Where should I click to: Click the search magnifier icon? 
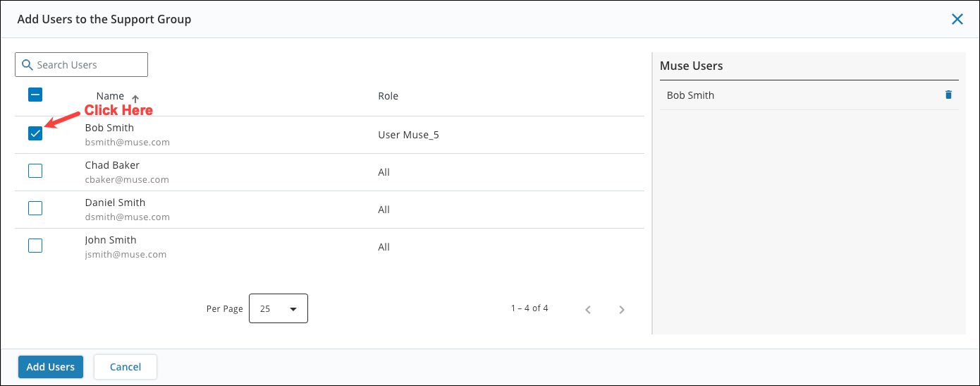pos(27,65)
